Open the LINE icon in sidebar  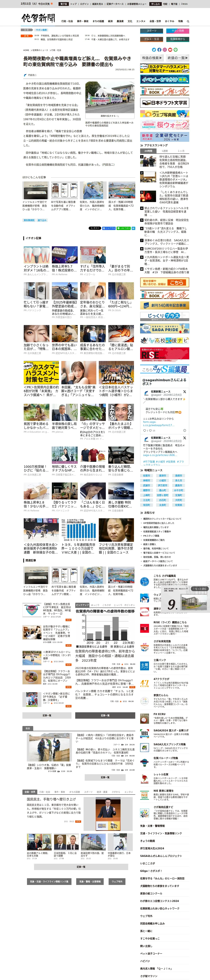pos(175,49)
